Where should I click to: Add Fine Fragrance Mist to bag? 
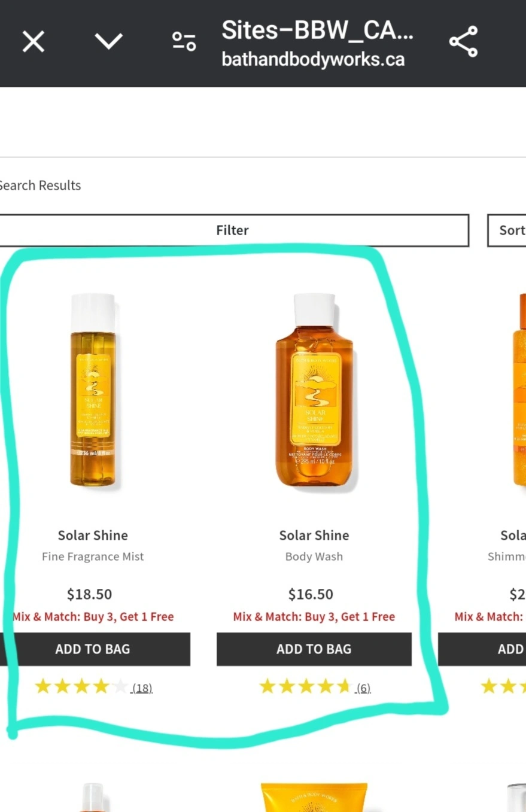(x=93, y=649)
